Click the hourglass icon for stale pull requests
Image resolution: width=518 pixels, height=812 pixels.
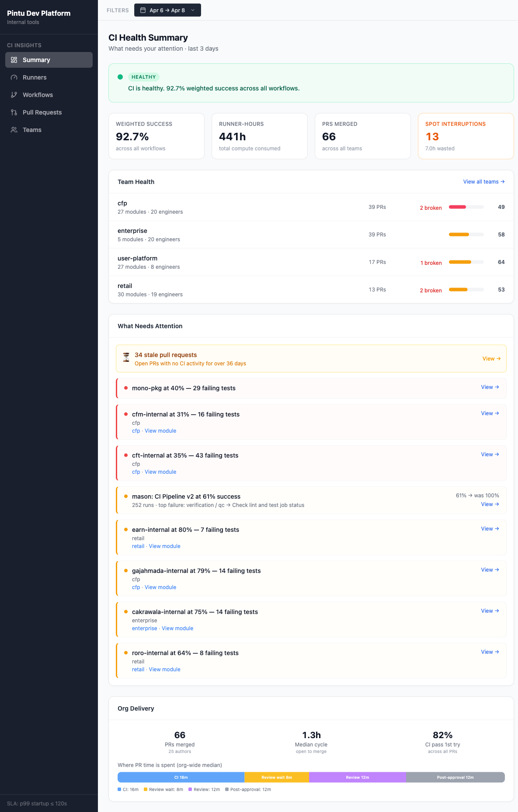click(x=126, y=357)
